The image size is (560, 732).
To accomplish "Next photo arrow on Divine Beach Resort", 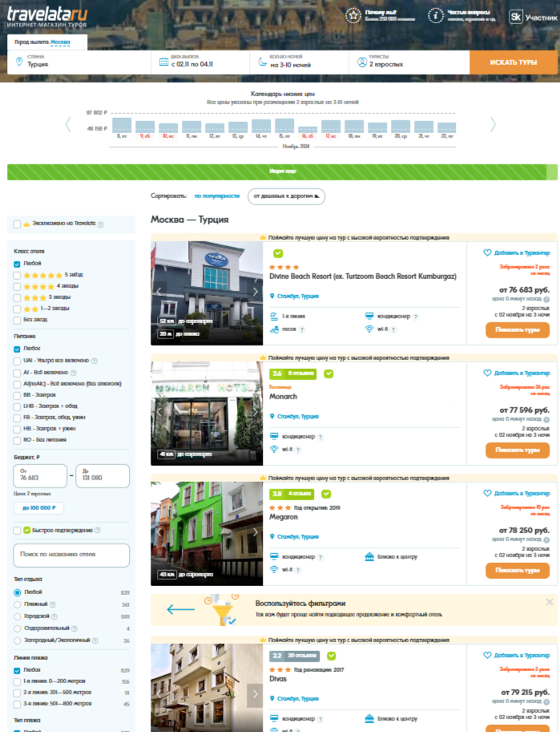I will point(255,292).
